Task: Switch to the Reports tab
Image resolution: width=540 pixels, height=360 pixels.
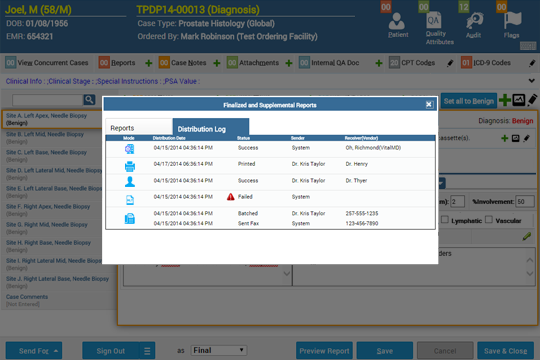Action: tap(139, 127)
